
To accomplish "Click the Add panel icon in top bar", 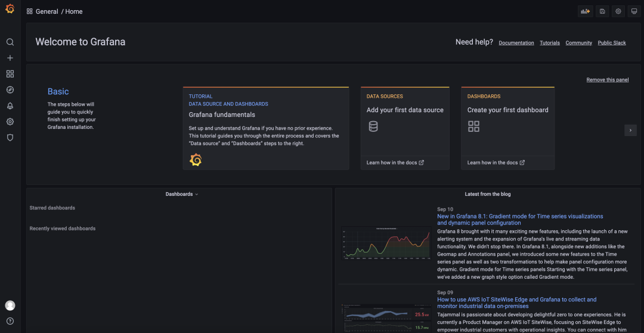I will click(x=585, y=11).
